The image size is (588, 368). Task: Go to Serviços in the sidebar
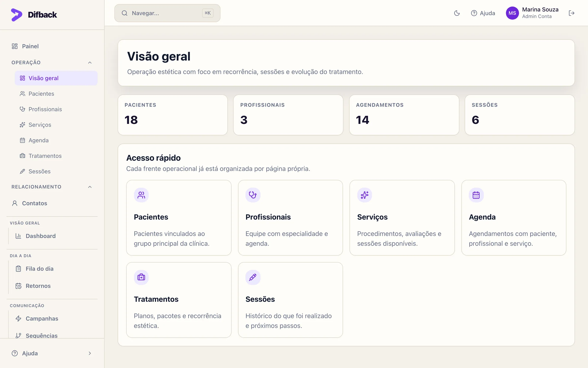pos(56,125)
